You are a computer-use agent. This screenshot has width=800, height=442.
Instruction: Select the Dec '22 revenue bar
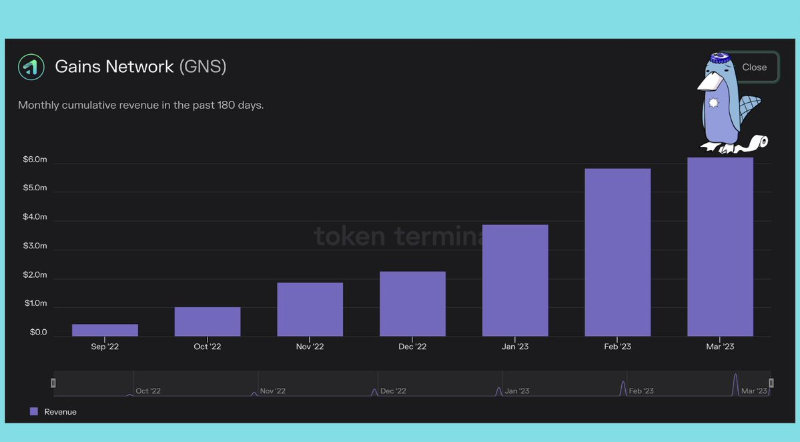[x=412, y=303]
